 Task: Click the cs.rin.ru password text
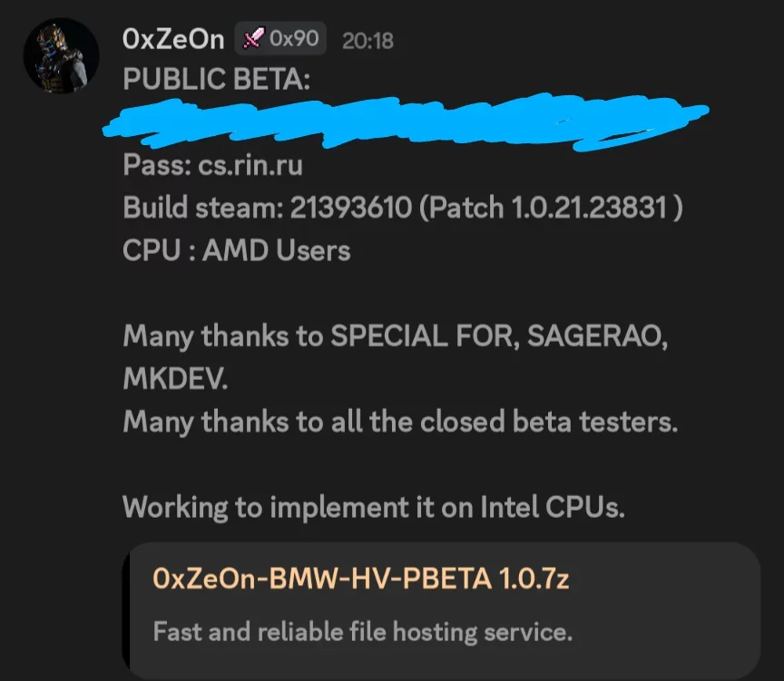tap(250, 165)
